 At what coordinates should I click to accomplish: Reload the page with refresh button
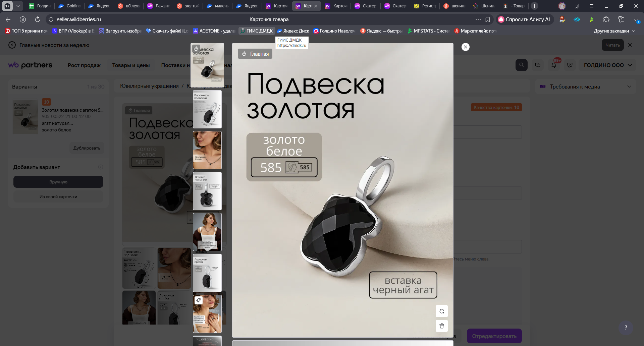[38, 19]
